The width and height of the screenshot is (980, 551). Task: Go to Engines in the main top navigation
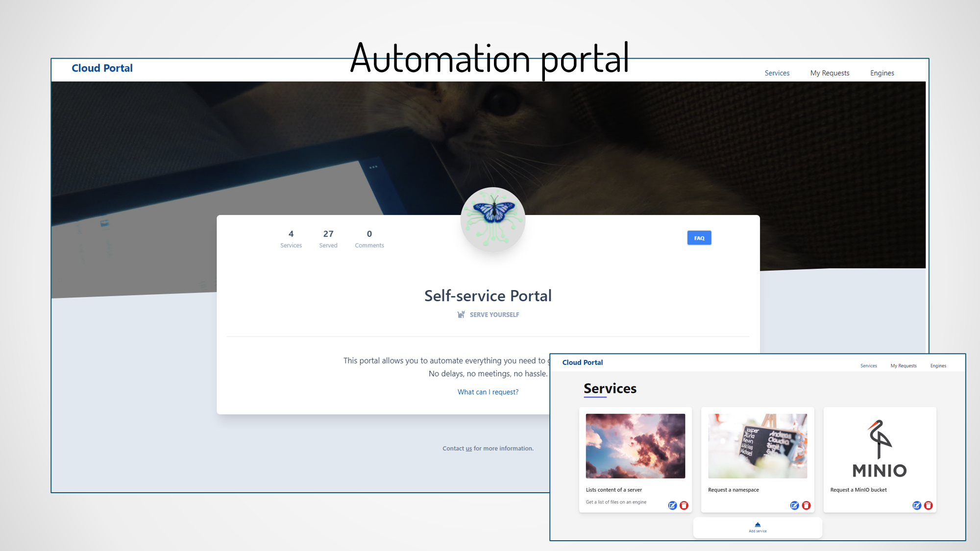[x=882, y=73]
